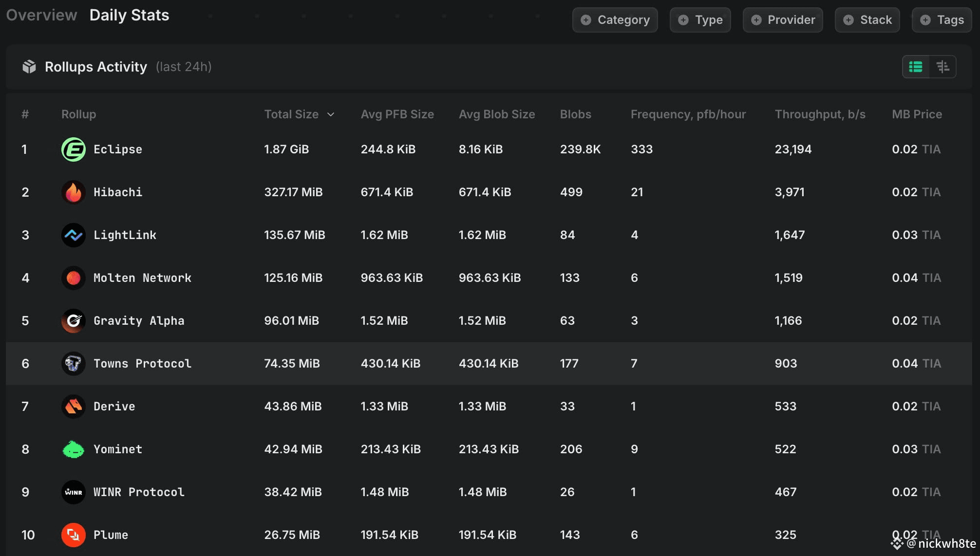Sort by Avg Blob Size header
The image size is (980, 556).
[497, 114]
